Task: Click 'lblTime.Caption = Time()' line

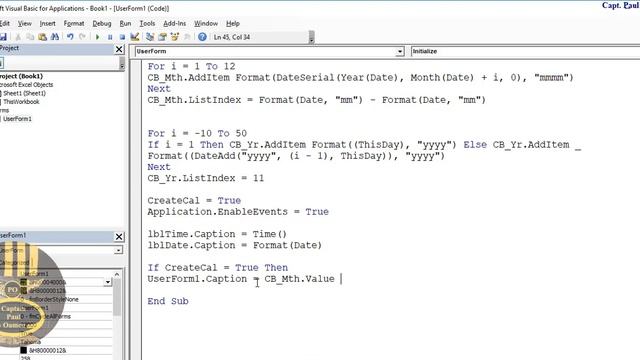Action: 217,234
